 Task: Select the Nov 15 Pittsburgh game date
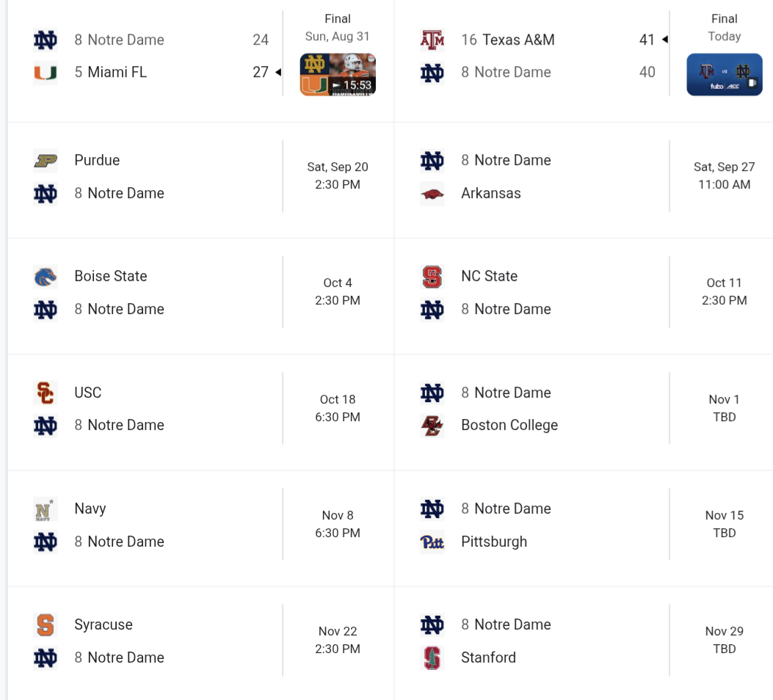[725, 515]
